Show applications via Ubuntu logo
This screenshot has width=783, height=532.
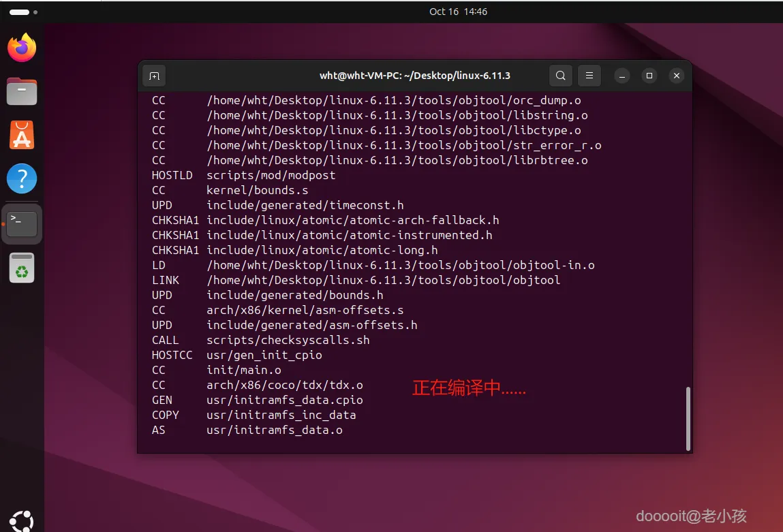point(22,521)
